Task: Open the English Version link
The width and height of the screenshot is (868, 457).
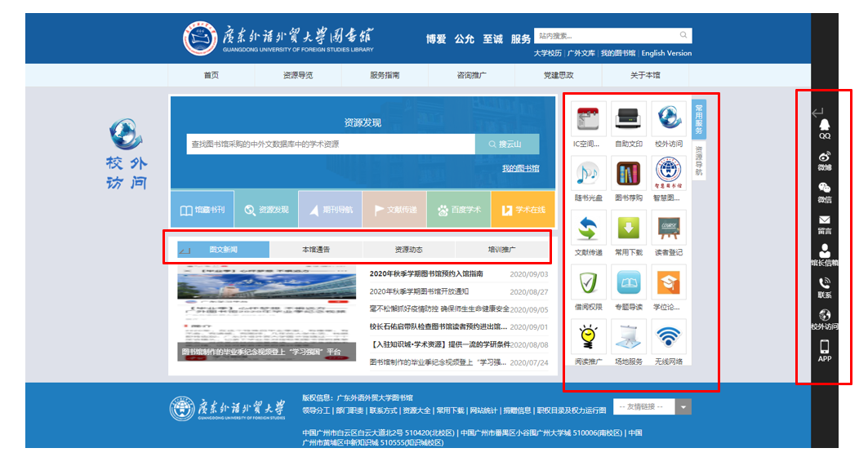Action: pos(666,54)
